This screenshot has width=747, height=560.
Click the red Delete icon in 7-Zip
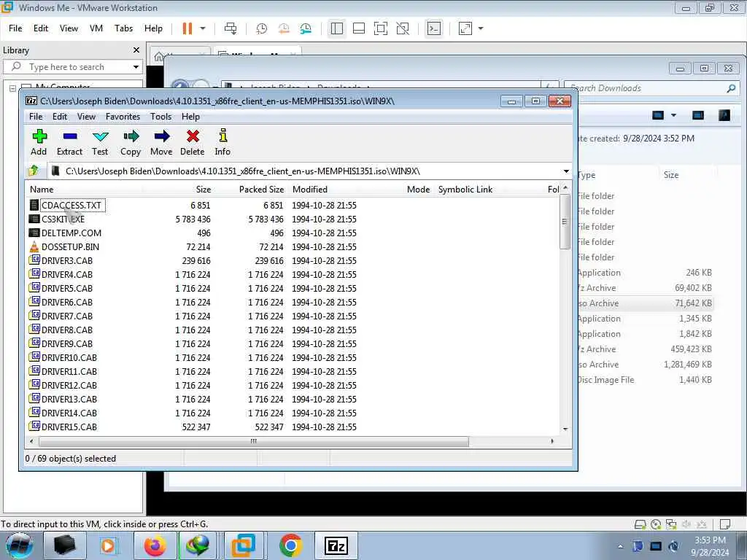click(193, 142)
